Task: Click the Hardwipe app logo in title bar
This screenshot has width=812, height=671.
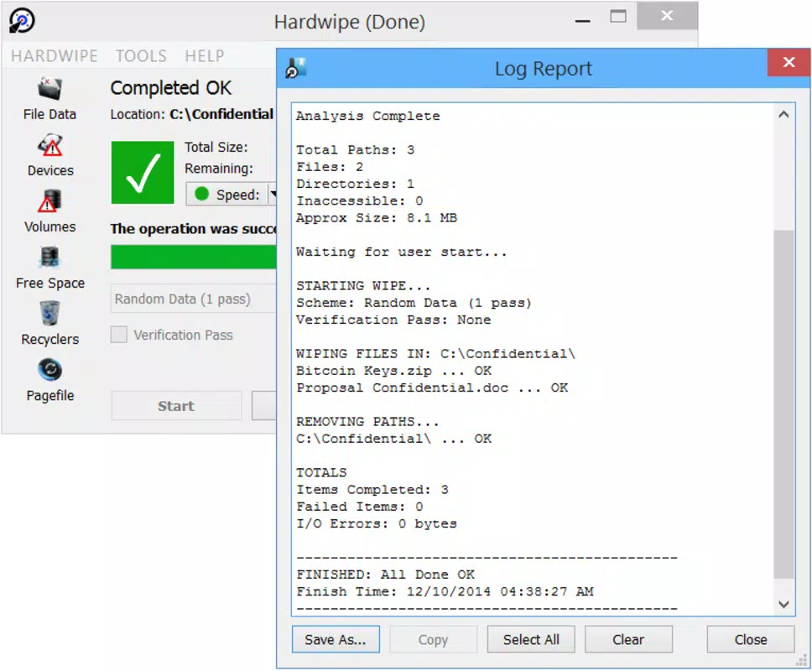Action: [x=22, y=21]
